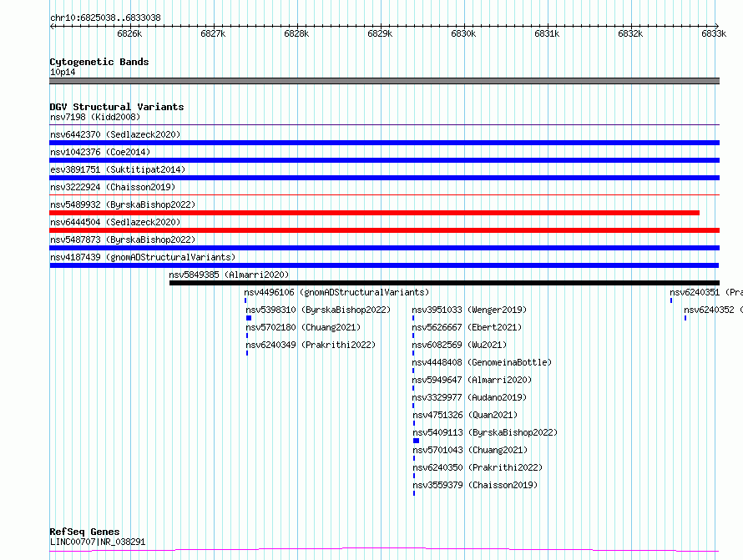
Task: Click the 6829k ruler tick label
Action: click(x=380, y=33)
